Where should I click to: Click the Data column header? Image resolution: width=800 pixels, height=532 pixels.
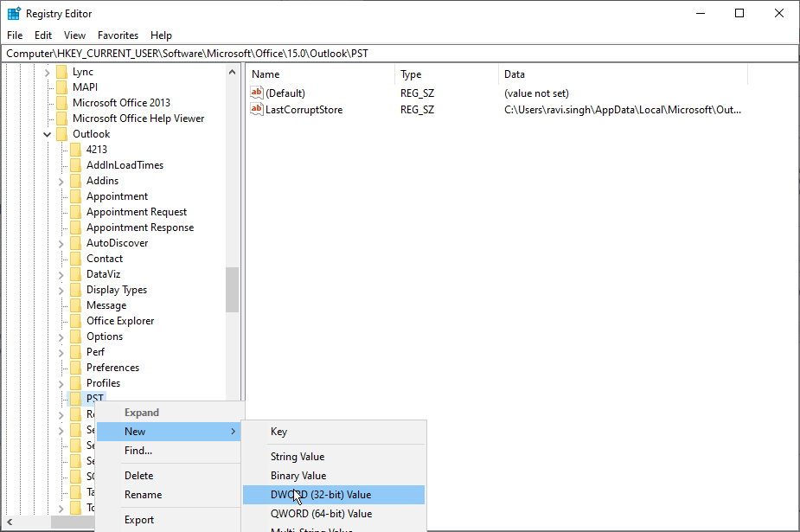tap(623, 74)
